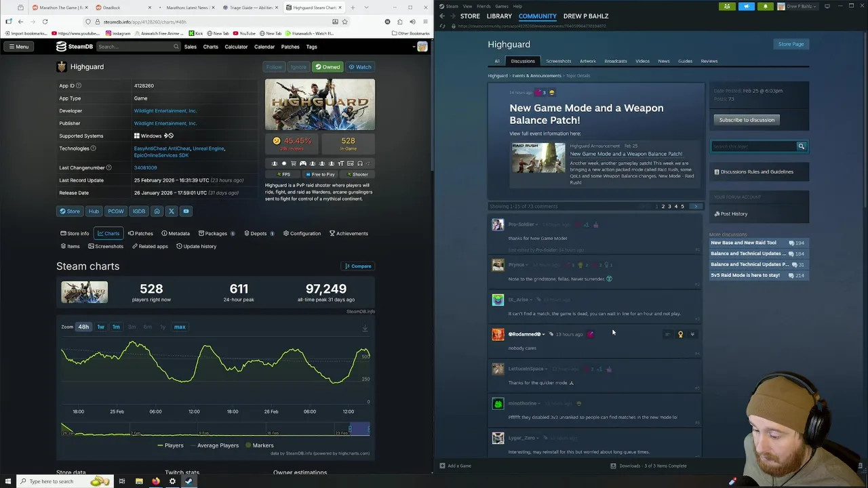Screen dimensions: 868x488
Task: Open the Friends menu in Steam client
Action: click(x=484, y=6)
